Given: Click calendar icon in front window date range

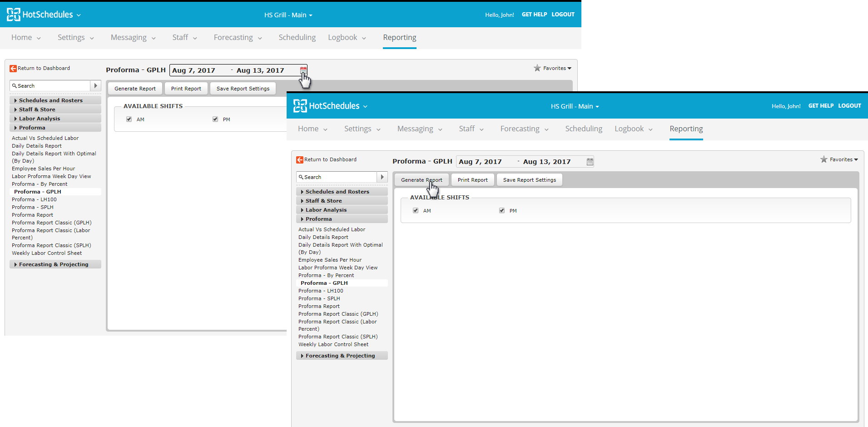Looking at the screenshot, I should tap(590, 162).
